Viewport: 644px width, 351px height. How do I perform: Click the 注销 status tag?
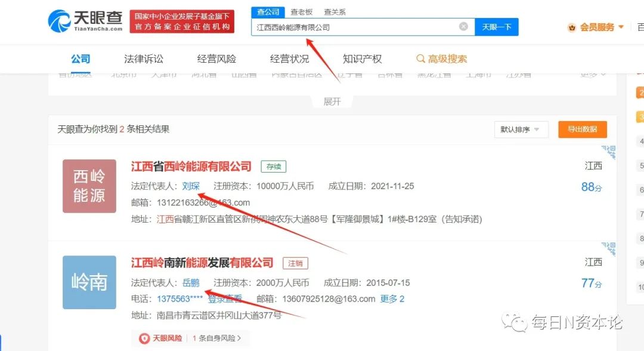[x=295, y=263]
